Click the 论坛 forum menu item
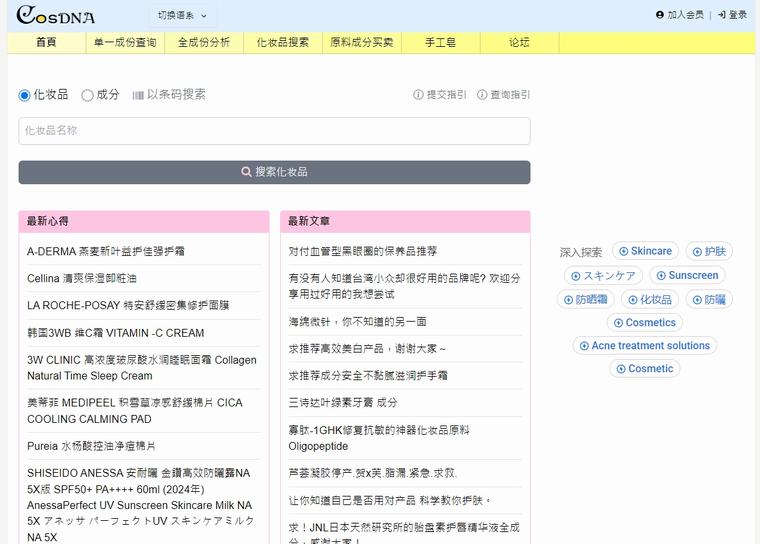Viewport: 760px width, 544px height. 519,43
